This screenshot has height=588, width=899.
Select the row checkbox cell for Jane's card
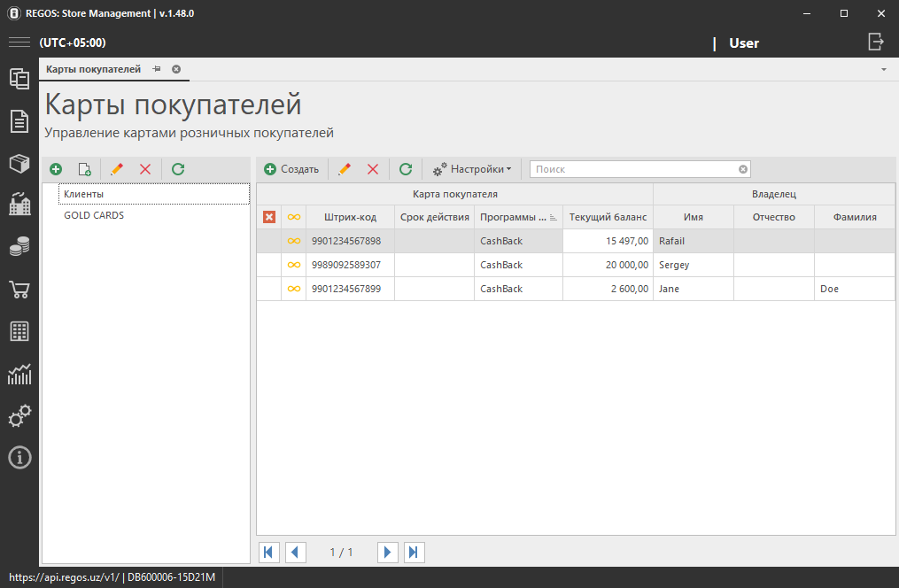pos(269,289)
